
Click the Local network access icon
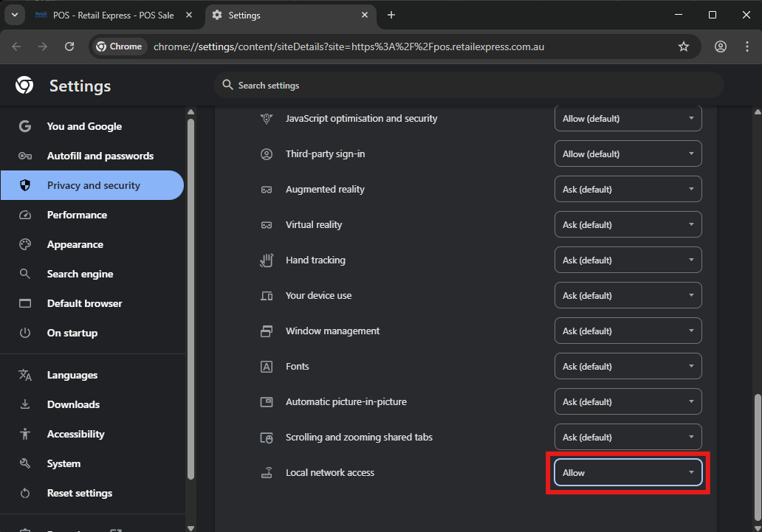point(267,473)
